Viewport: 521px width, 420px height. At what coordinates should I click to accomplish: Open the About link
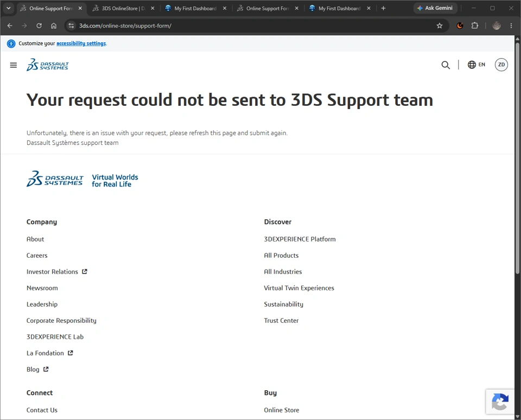(x=35, y=239)
